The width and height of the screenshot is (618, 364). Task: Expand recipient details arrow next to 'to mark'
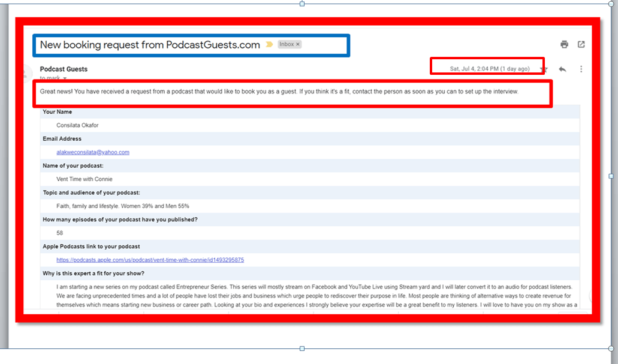(x=65, y=78)
